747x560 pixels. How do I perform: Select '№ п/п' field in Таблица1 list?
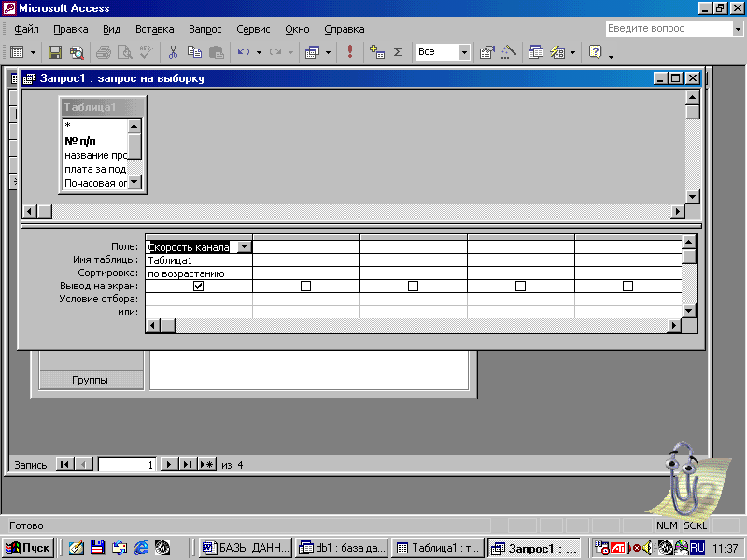[96, 141]
